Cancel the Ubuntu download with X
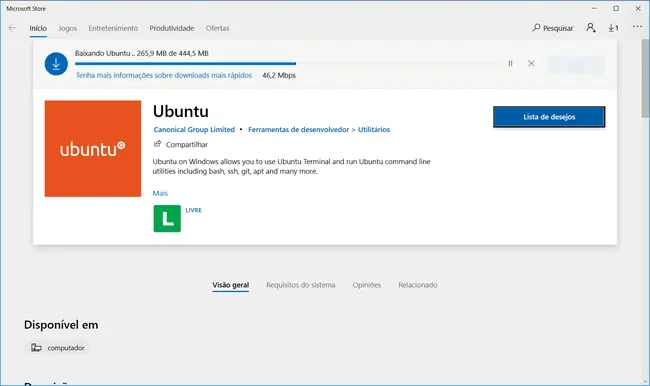Screen dimensions: 650x386 click(x=531, y=63)
